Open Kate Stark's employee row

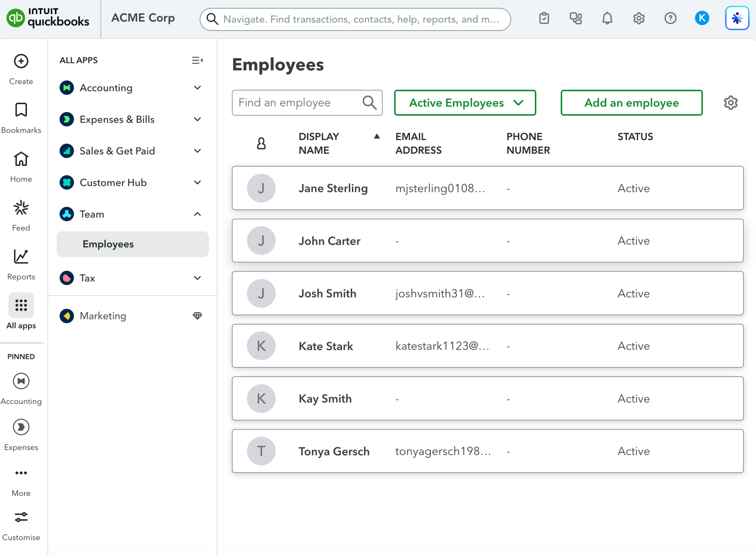pos(488,346)
